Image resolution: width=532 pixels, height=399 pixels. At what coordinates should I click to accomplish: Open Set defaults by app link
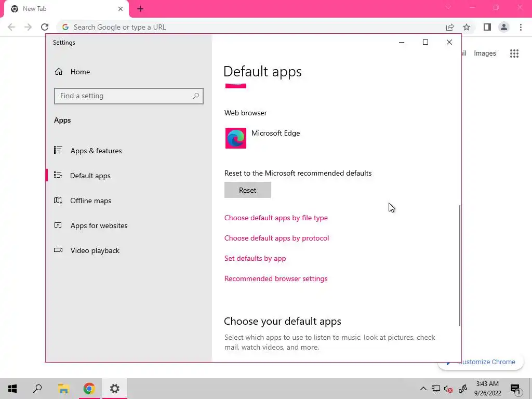click(x=255, y=258)
